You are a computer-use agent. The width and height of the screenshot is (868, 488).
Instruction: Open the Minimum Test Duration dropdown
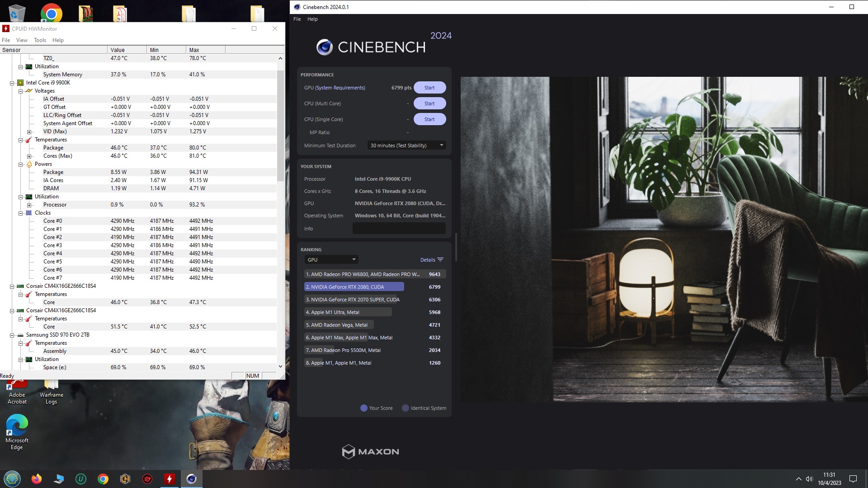(406, 145)
